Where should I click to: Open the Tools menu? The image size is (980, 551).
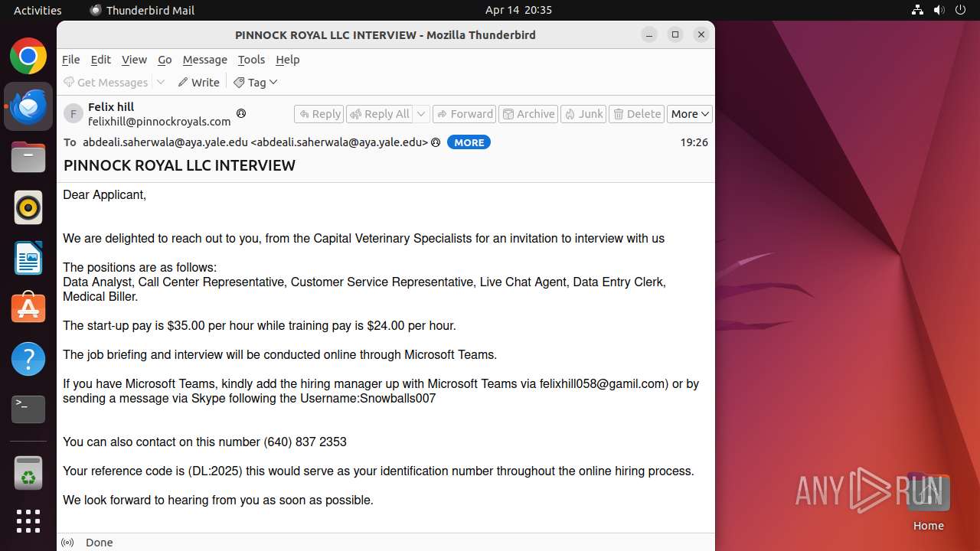click(x=251, y=60)
